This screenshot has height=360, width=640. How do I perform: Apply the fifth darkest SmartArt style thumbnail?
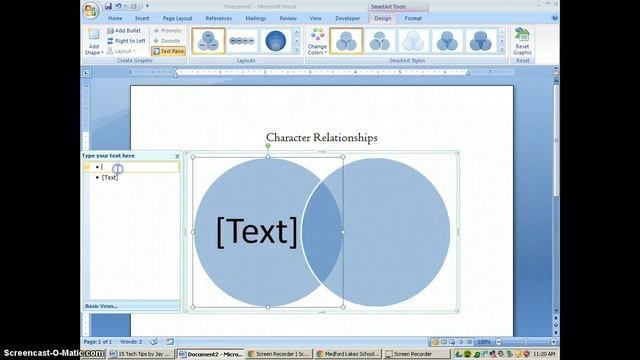pos(480,41)
